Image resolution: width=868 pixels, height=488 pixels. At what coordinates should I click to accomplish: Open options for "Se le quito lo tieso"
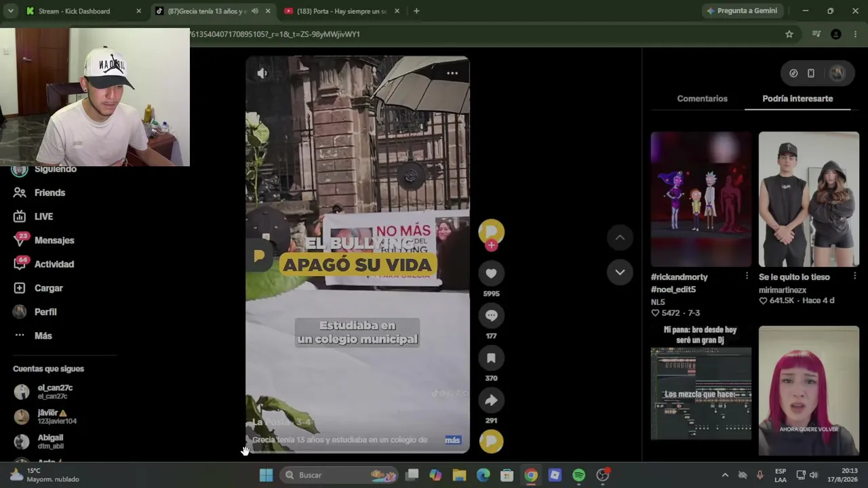click(x=854, y=277)
